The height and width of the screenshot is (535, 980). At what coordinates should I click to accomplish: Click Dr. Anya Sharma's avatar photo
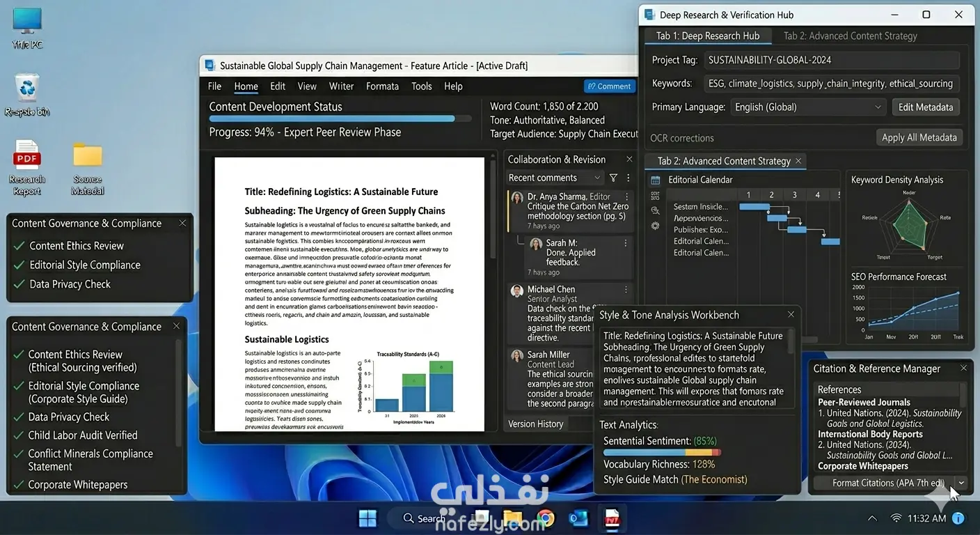tap(517, 198)
